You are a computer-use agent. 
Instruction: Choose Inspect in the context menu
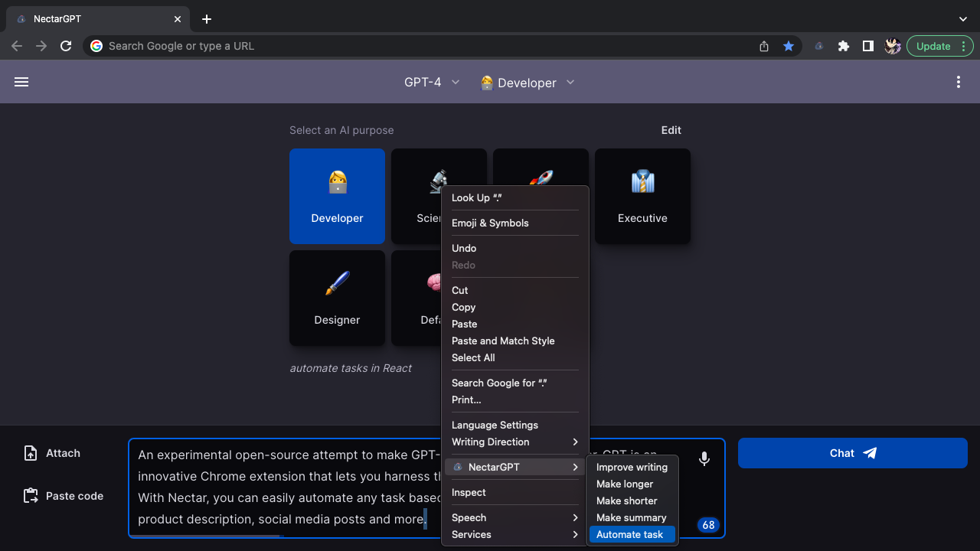[x=515, y=492]
